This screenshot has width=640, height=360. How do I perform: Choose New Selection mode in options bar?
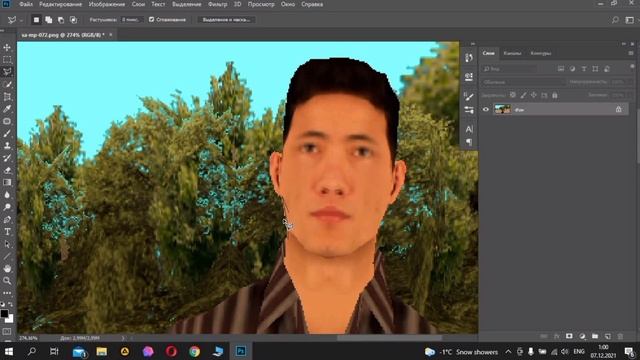tap(36, 20)
